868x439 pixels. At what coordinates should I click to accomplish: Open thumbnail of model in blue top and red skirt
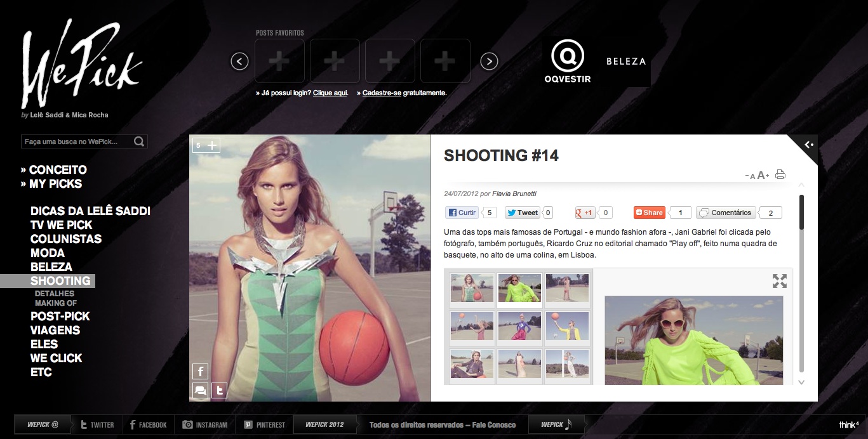[x=519, y=326]
